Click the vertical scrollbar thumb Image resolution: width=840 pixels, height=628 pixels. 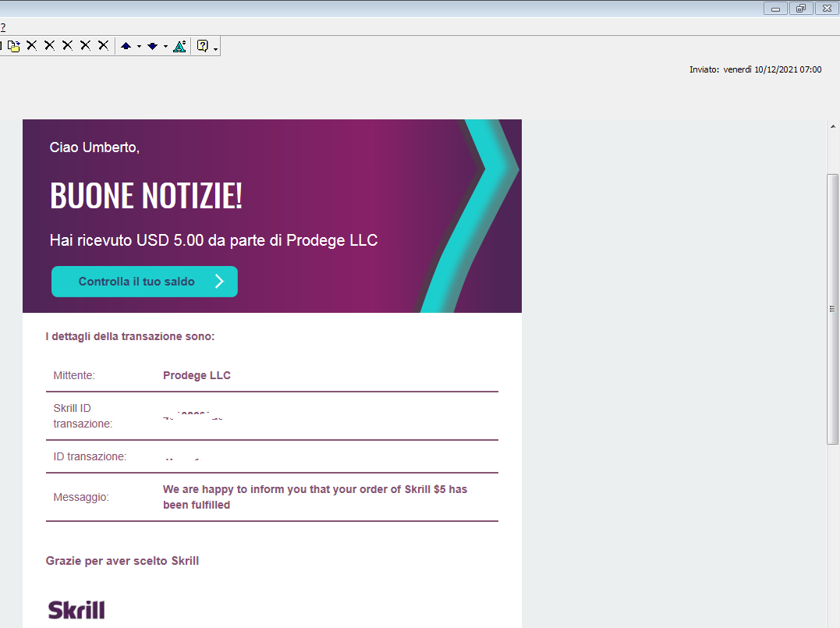tap(832, 309)
